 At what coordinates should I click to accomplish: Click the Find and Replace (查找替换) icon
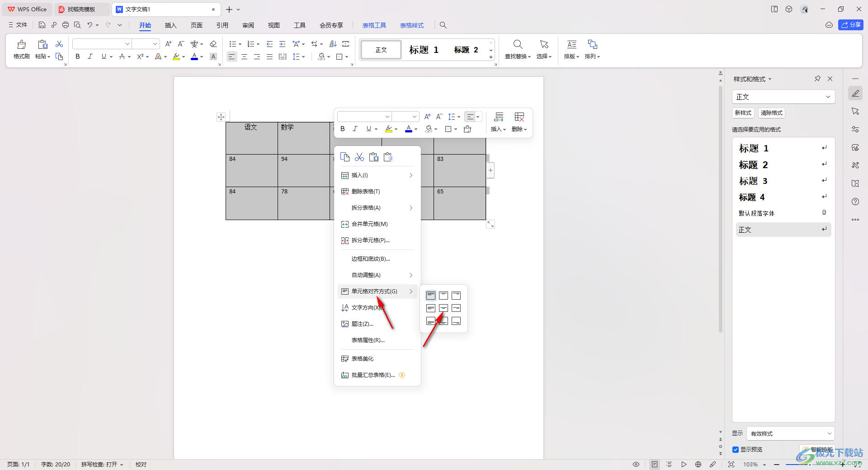pos(518,44)
